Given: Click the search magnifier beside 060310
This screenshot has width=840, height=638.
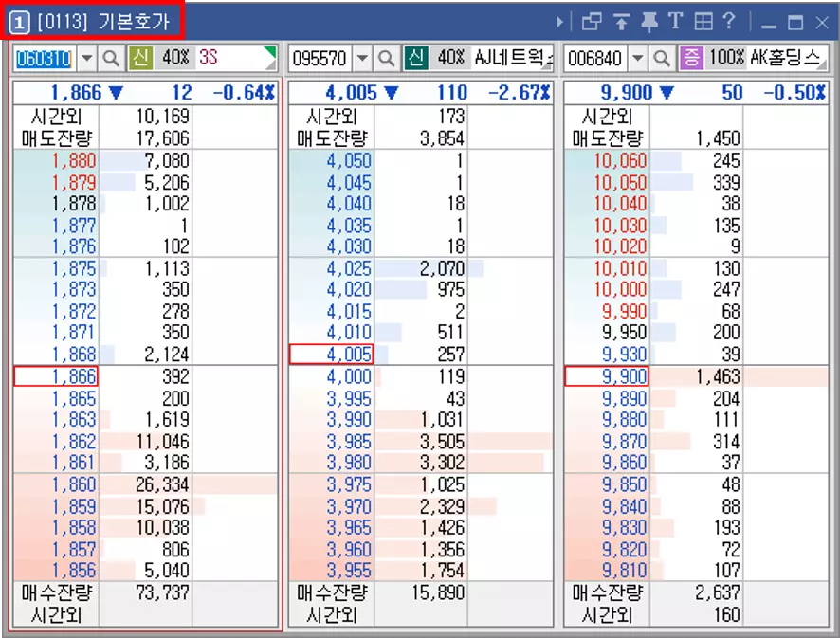Looking at the screenshot, I should [x=111, y=58].
